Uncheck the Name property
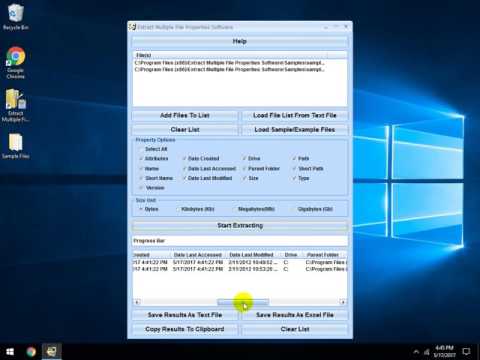The image size is (480, 360). tap(141, 169)
